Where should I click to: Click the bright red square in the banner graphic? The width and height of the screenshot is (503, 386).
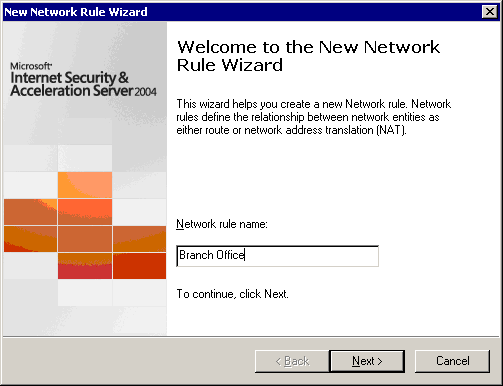pos(139,266)
